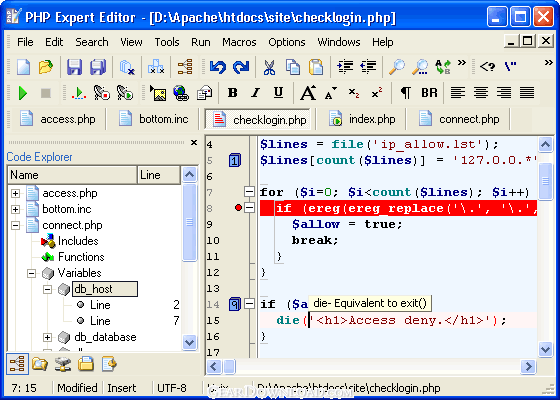Click the Insert Hyperlink globe icon

pos(181,93)
